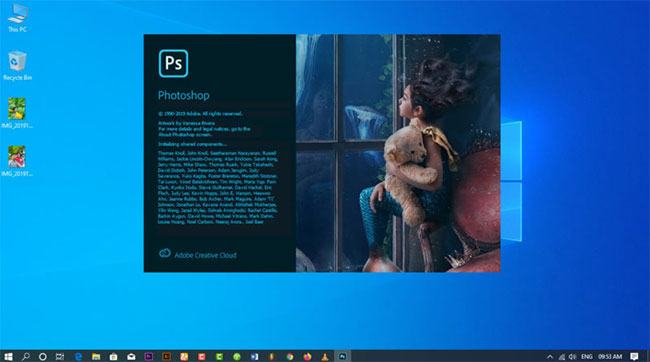Click the "Adobe Creative Cloud" label
The width and height of the screenshot is (650, 362).
(x=205, y=255)
